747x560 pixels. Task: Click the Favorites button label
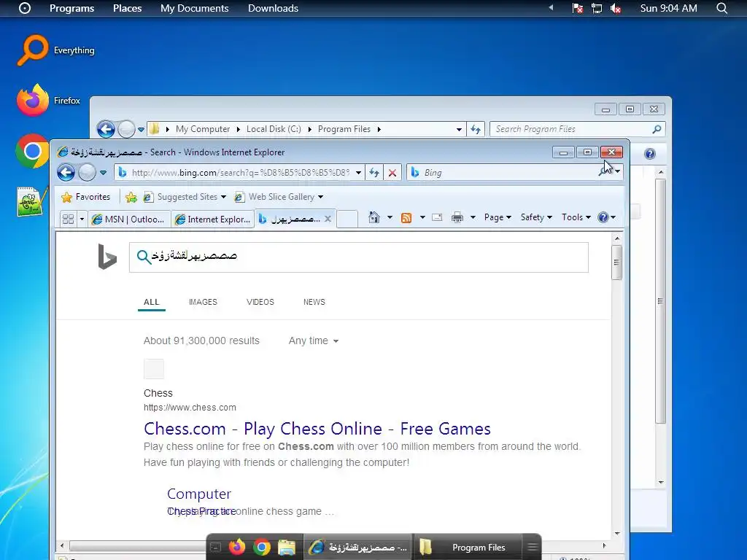pos(93,197)
